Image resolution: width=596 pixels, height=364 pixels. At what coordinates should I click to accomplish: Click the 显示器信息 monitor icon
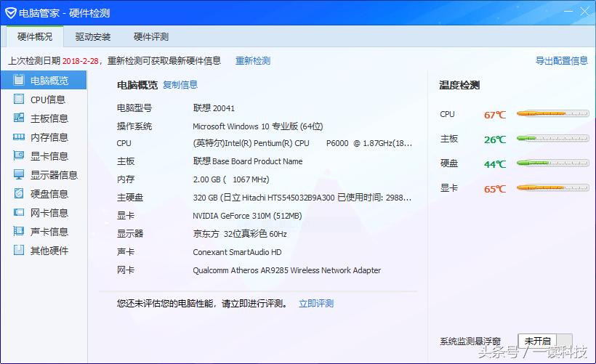pyautogui.click(x=19, y=174)
